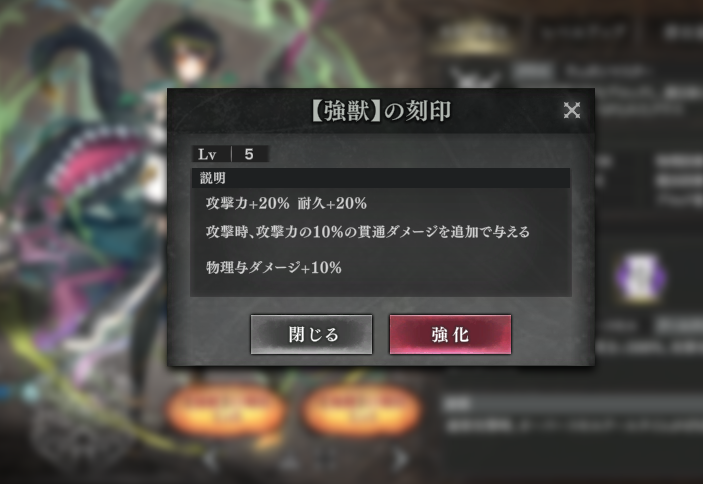Screen dimensions: 703x484
Task: Select the Lv 5 level indicator
Action: 231,154
